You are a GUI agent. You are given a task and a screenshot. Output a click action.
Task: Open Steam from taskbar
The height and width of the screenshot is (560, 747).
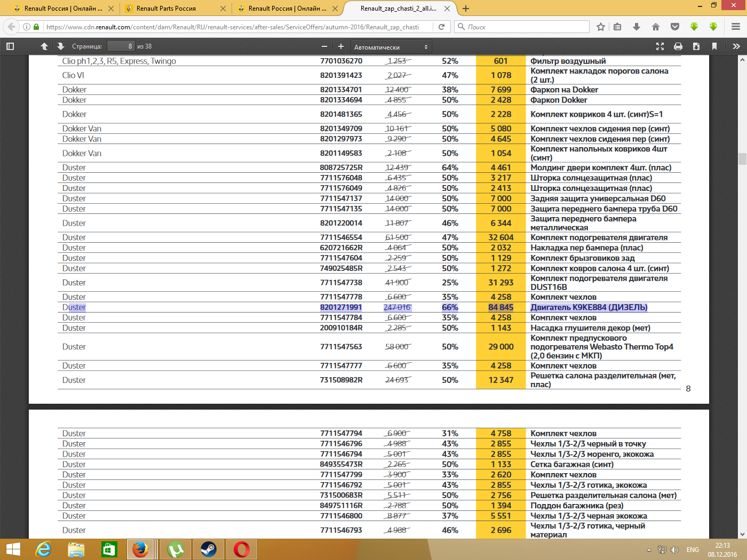(209, 549)
